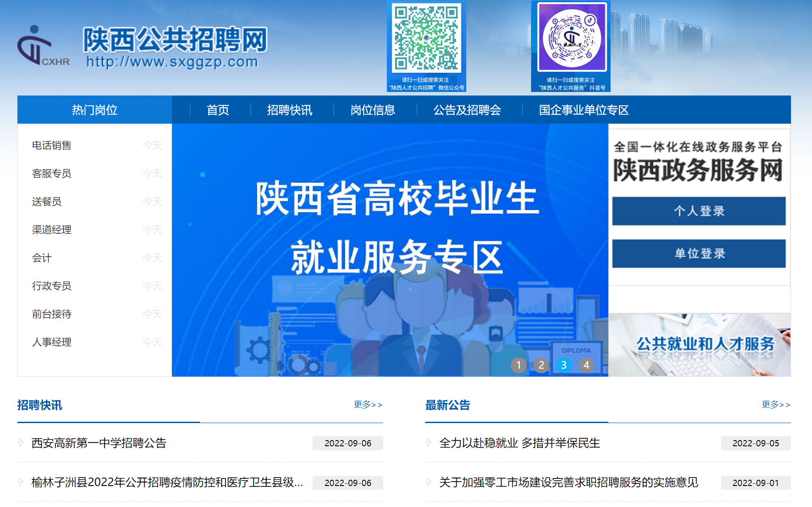Open 西安高新第一中学招聘公告 article
The height and width of the screenshot is (507, 812).
click(99, 443)
